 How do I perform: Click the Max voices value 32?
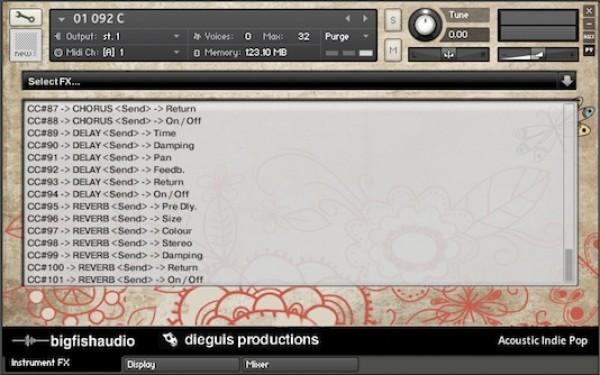[303, 36]
